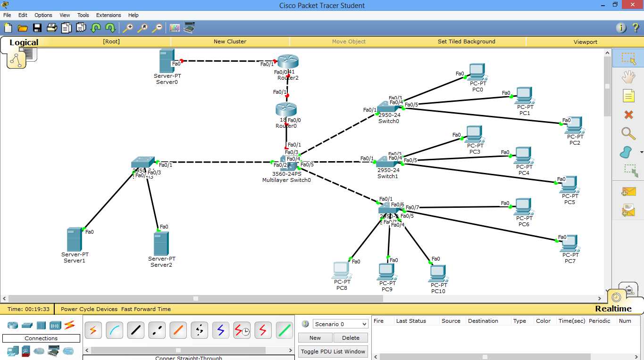Screen dimensions: 644x360
Task: Choose the Resize Shape tool
Action: click(630, 170)
